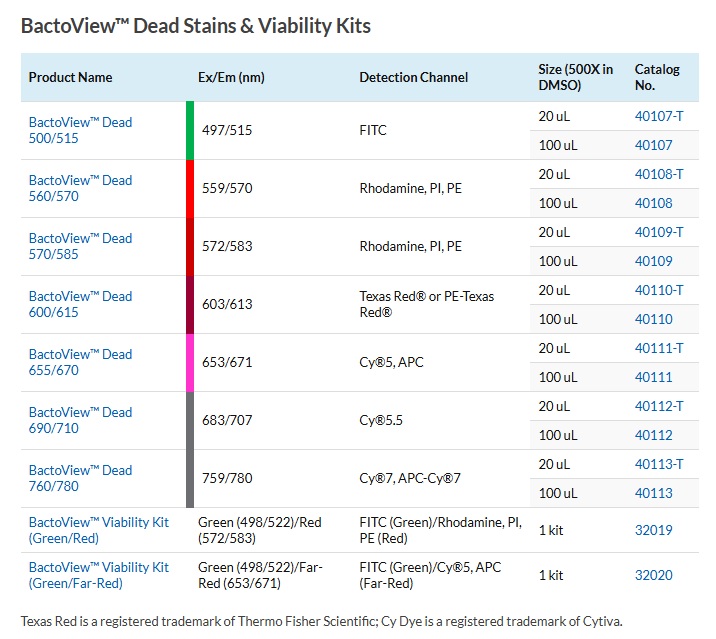Click the 497/515 Ex/Em value
Image resolution: width=716 pixels, height=639 pixels.
point(227,131)
